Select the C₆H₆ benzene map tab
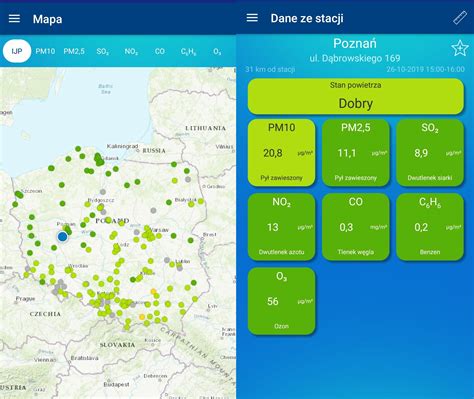The image size is (474, 399). point(188,52)
